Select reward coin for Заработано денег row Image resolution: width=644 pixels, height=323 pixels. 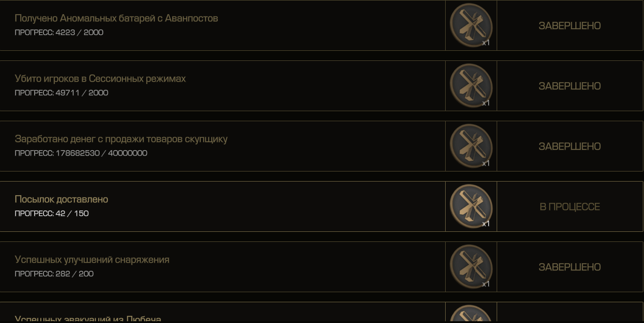(x=471, y=146)
